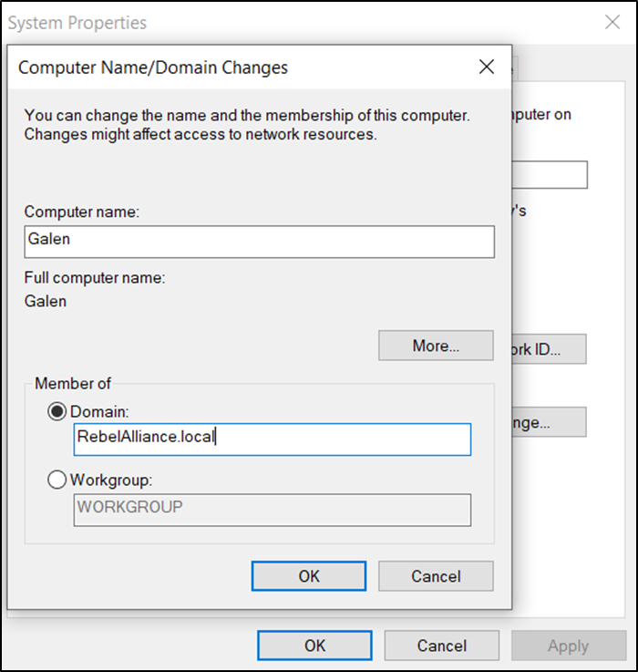638x672 pixels.
Task: Close the System Properties window
Action: [x=612, y=22]
